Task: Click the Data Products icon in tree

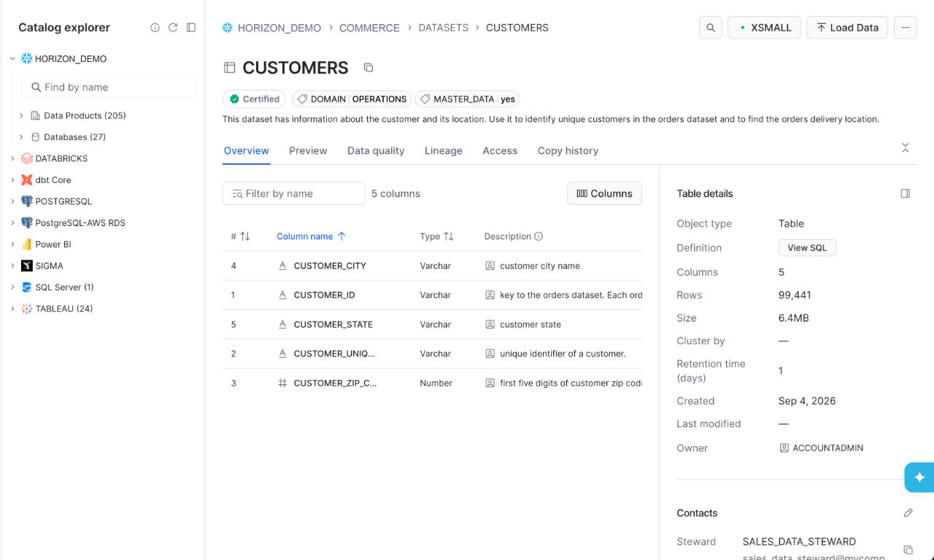Action: (35, 116)
